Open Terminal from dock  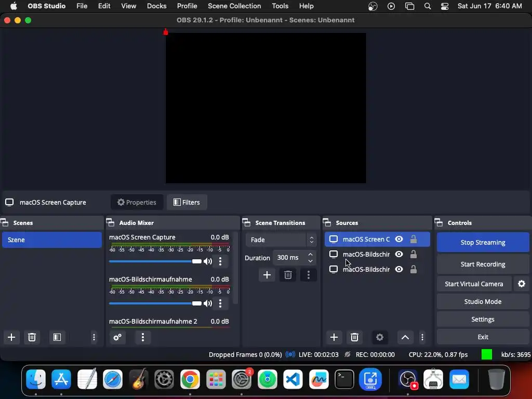point(344,379)
